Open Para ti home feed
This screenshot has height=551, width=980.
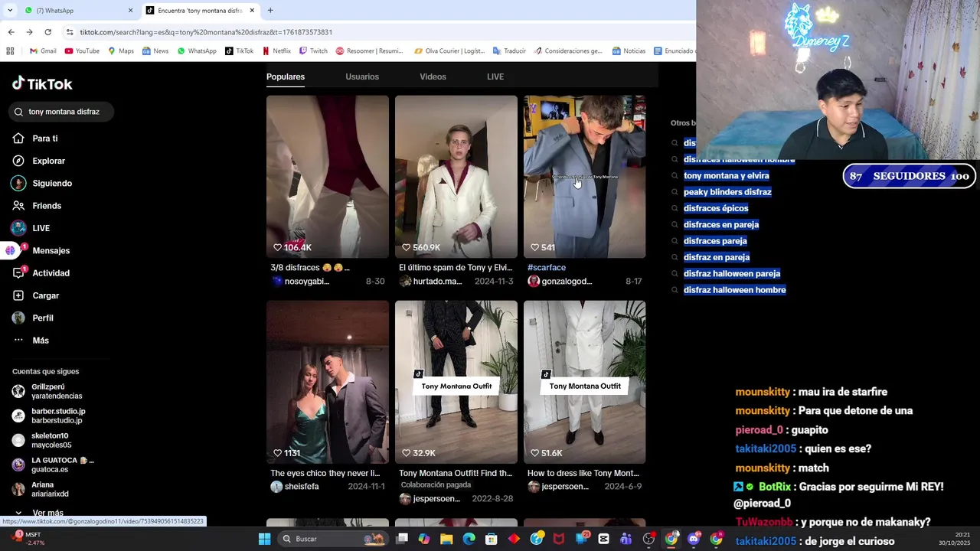pos(35,139)
